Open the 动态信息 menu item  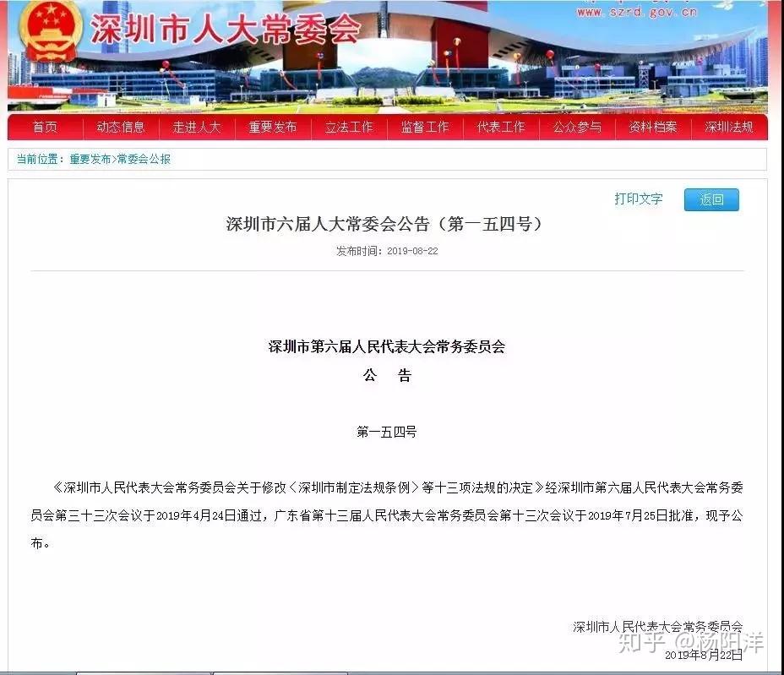(121, 127)
